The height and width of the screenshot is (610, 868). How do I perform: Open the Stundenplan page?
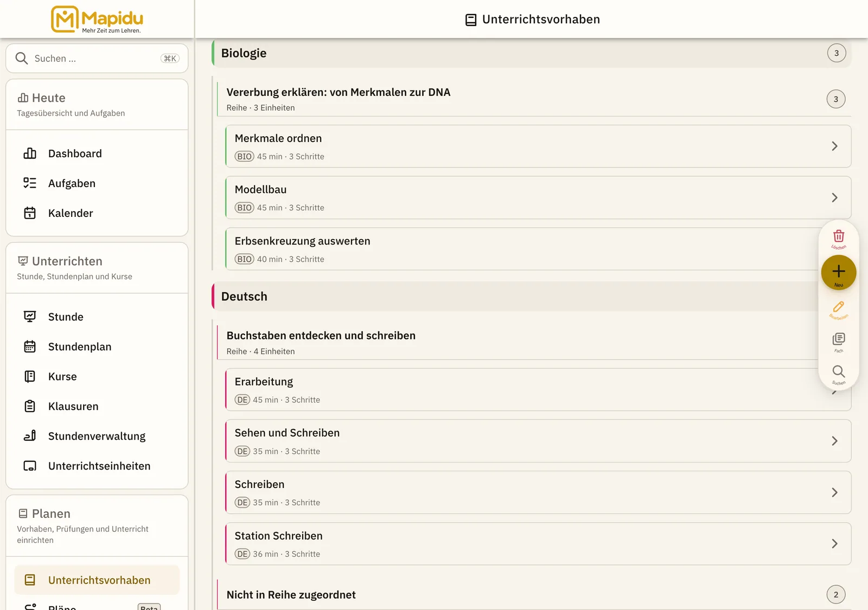97,346
